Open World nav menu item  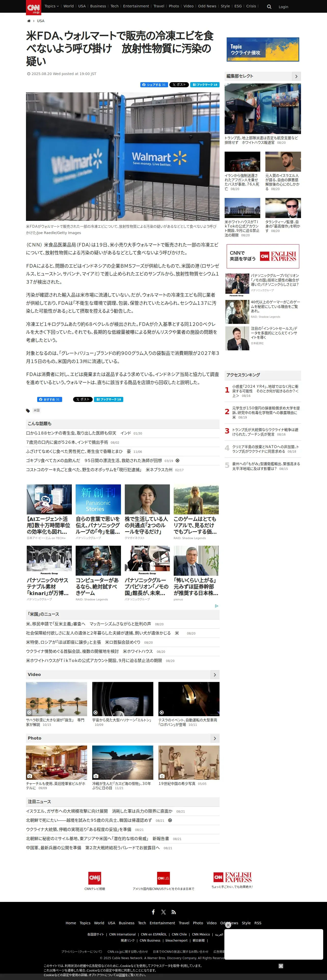pos(69,6)
